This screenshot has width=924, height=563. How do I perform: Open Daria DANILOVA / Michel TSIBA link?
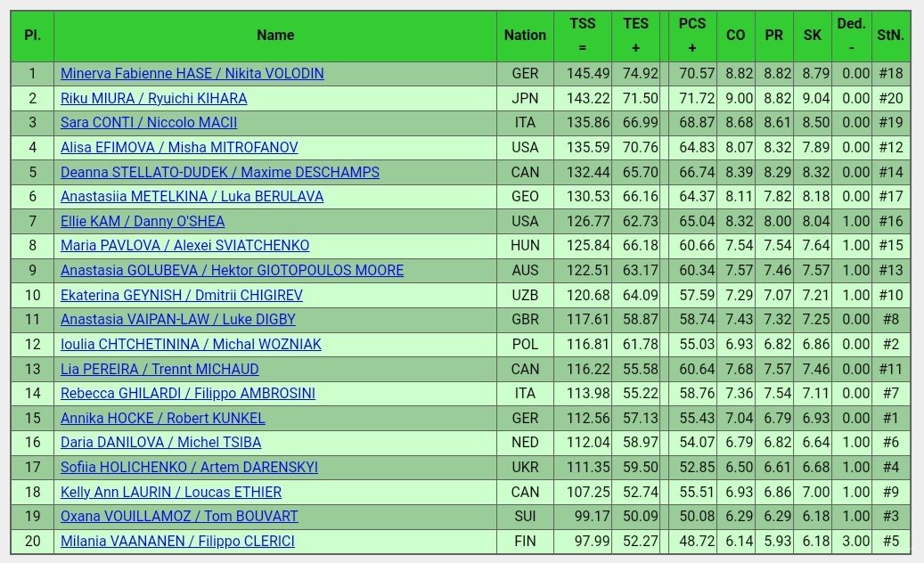click(161, 442)
